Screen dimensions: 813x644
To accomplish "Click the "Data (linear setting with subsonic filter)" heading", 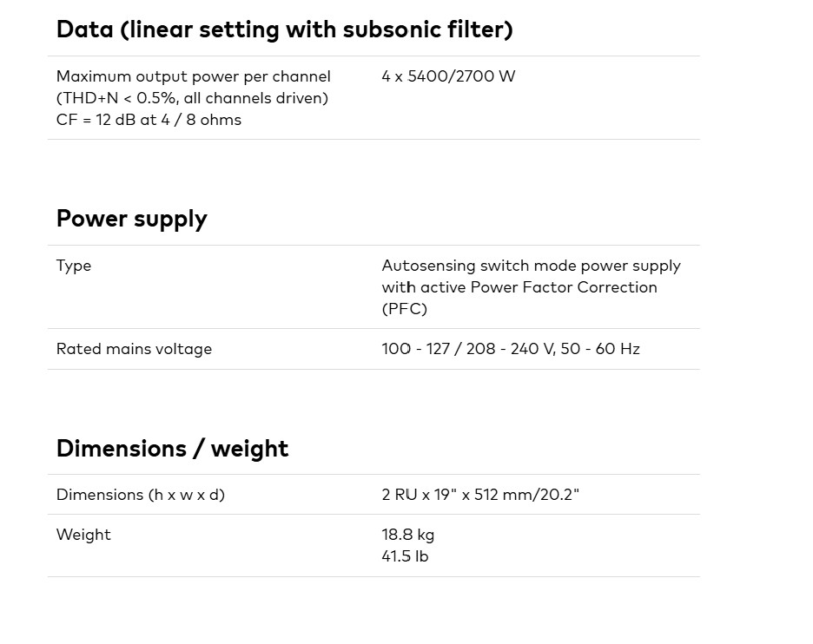I will (x=284, y=30).
